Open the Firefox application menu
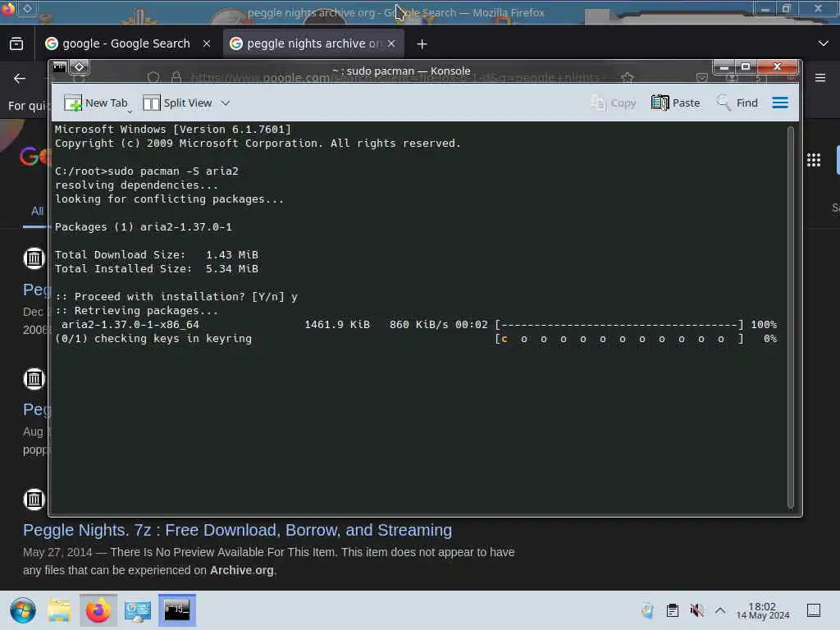 point(820,78)
